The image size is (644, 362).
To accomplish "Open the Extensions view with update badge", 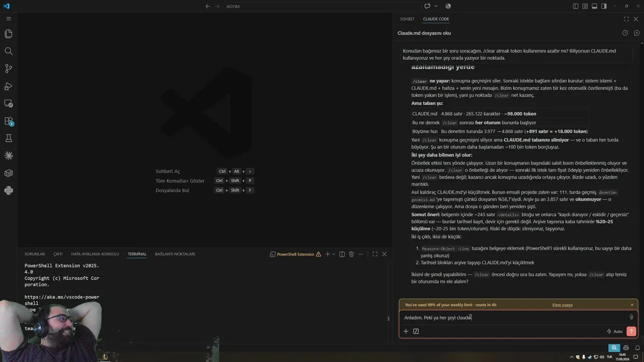I will [x=9, y=121].
